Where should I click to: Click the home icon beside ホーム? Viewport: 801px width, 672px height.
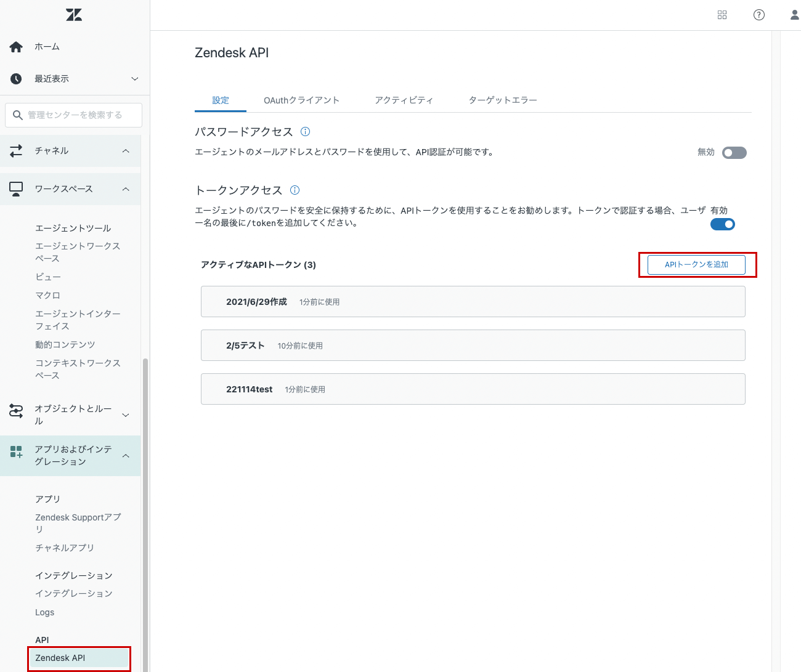(x=16, y=47)
